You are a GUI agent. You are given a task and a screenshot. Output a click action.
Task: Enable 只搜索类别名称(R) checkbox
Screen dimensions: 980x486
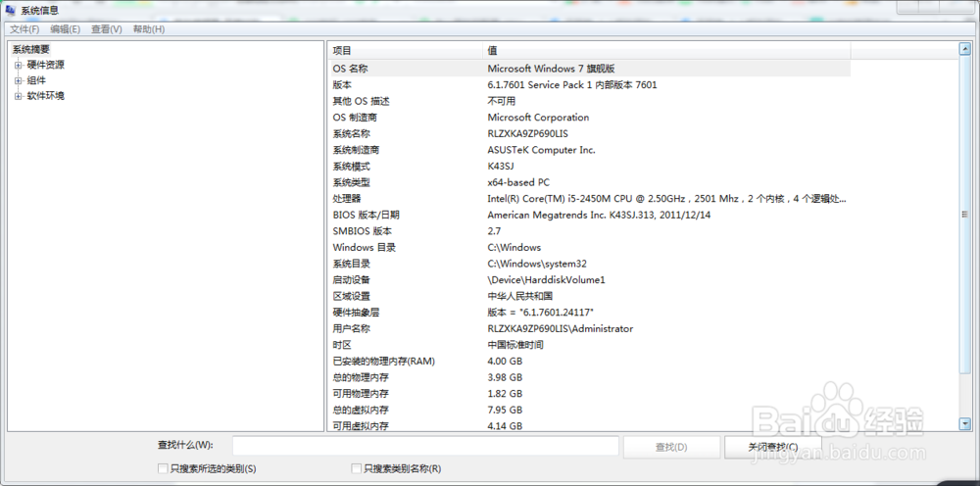coord(357,468)
